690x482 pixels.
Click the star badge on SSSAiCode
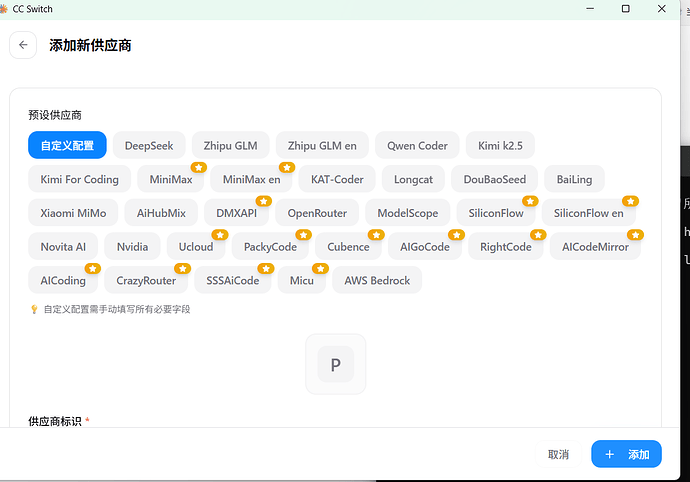point(266,269)
